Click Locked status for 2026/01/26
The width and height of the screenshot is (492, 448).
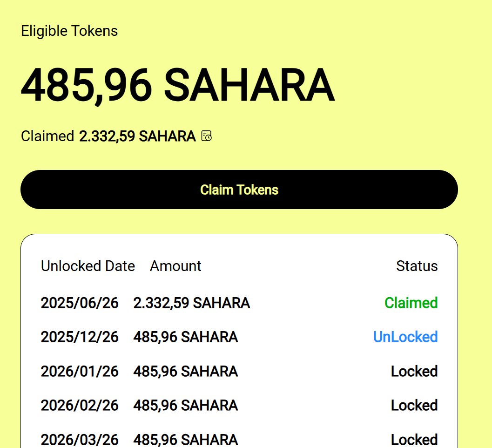tap(414, 372)
